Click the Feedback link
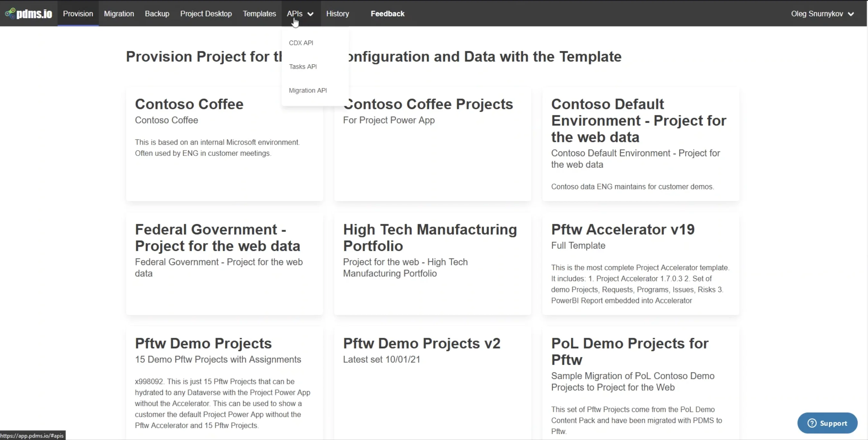 click(387, 14)
